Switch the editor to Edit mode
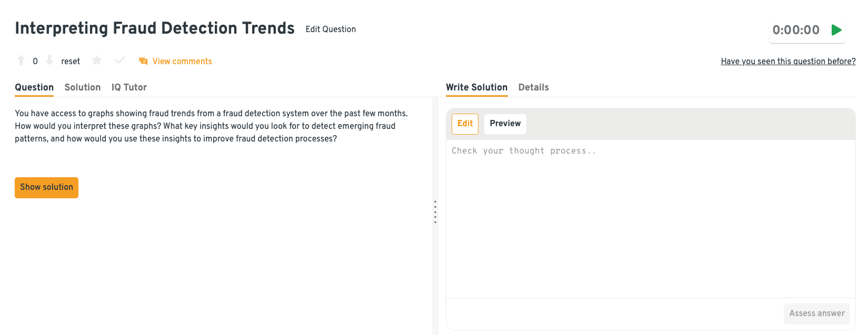Image resolution: width=868 pixels, height=335 pixels. [x=465, y=124]
